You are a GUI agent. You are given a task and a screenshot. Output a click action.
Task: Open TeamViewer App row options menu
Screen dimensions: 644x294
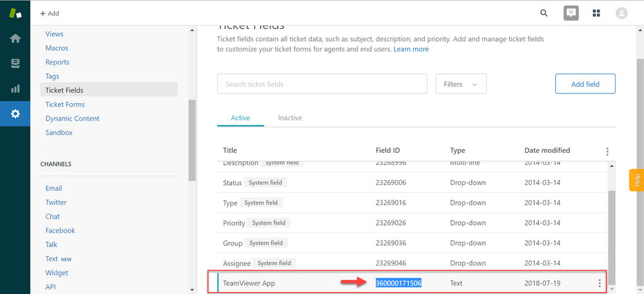(600, 283)
